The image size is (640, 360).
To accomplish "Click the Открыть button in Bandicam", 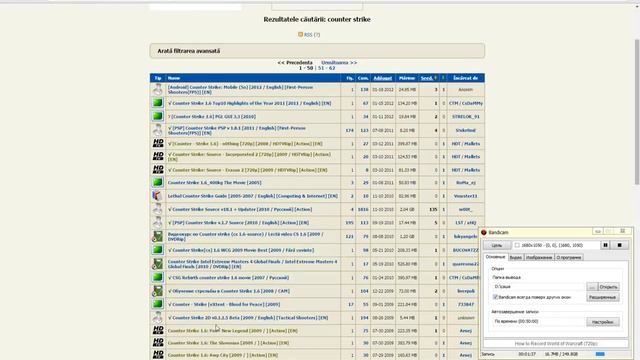I will pos(609,287).
